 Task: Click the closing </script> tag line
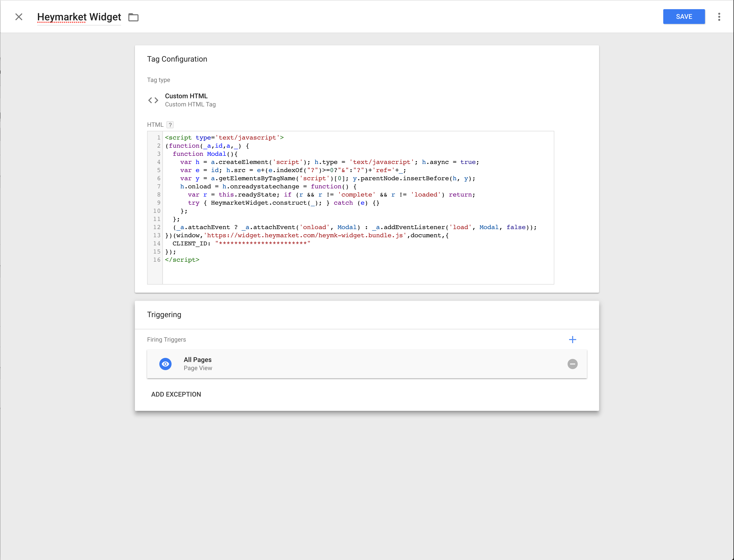click(182, 260)
